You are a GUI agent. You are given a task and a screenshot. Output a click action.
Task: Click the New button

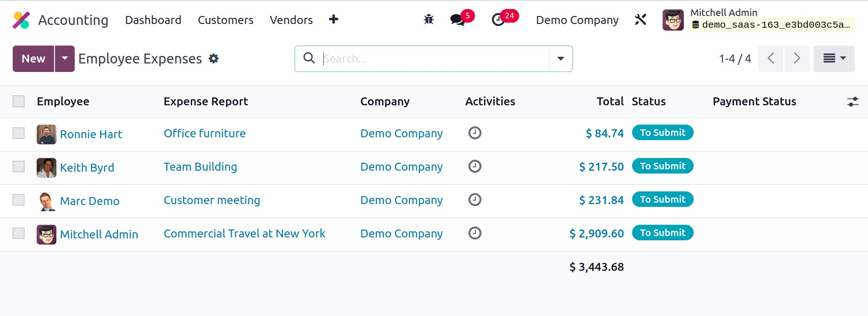point(33,59)
